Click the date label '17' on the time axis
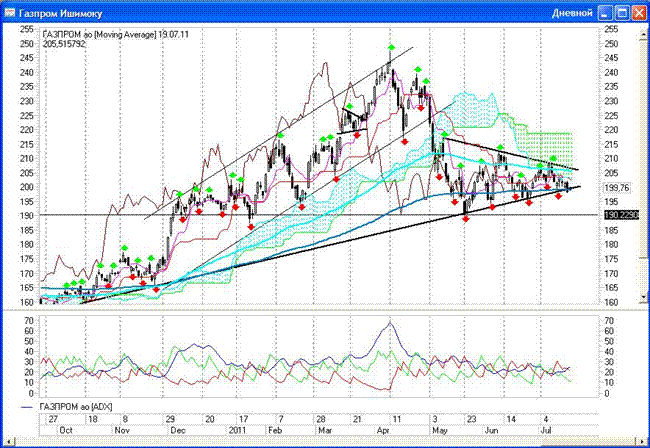The width and height of the screenshot is (650, 448). (x=244, y=419)
